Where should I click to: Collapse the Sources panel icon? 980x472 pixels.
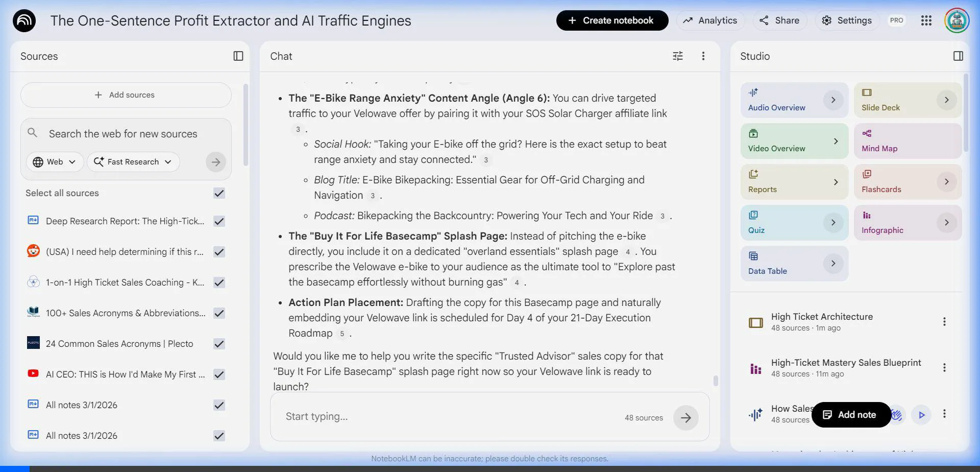[238, 56]
